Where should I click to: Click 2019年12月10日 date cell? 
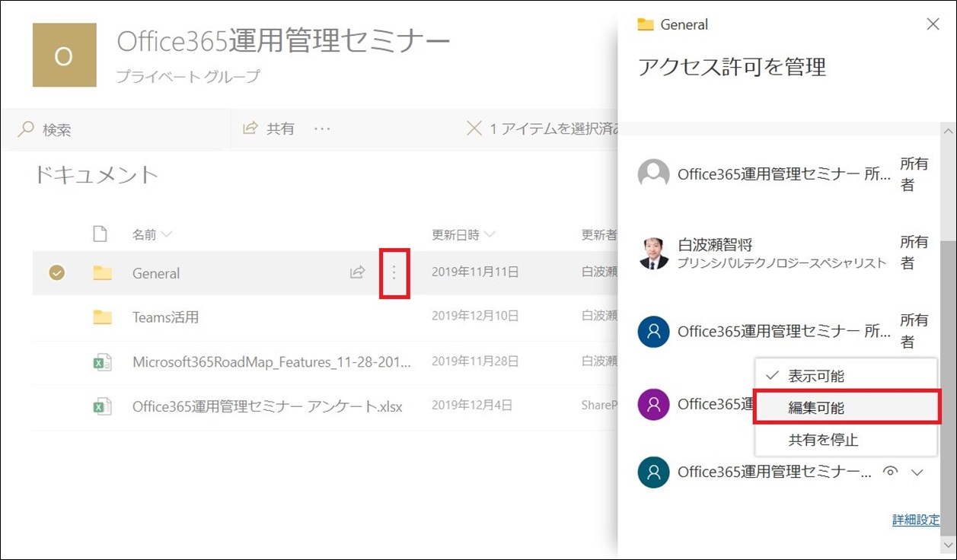click(x=475, y=317)
